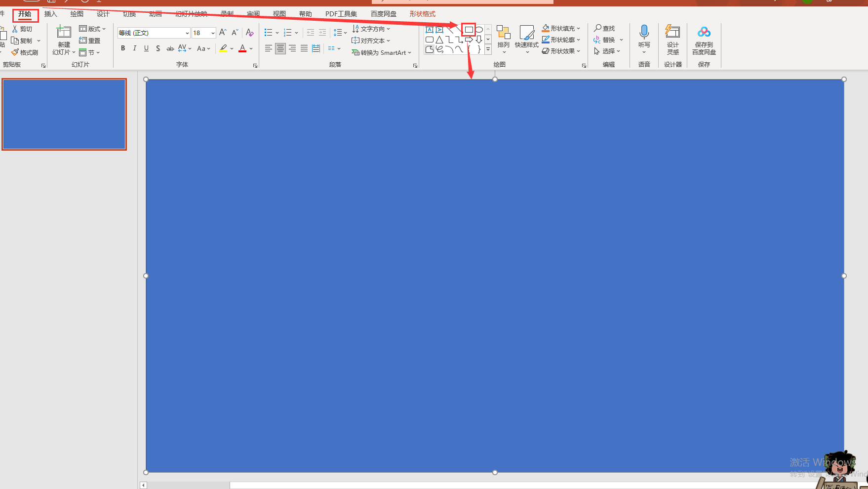Choose the horizontal text box shape
Image resolution: width=868 pixels, height=489 pixels.
(430, 30)
